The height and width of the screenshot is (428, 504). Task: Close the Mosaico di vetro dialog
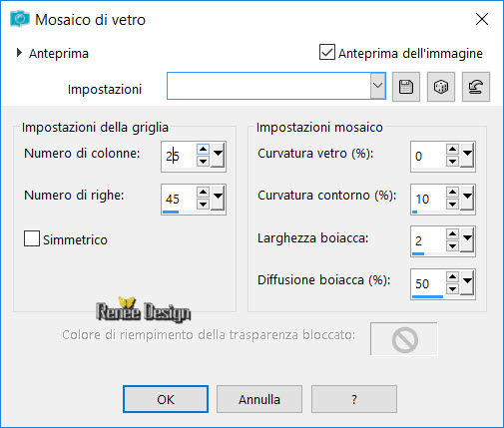[x=482, y=19]
